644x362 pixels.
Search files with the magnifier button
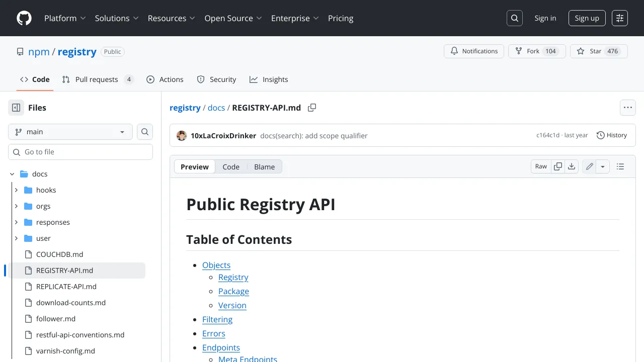pos(145,132)
